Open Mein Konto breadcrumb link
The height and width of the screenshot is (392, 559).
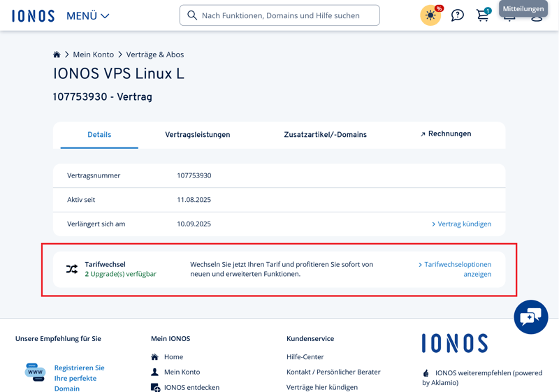coord(94,55)
